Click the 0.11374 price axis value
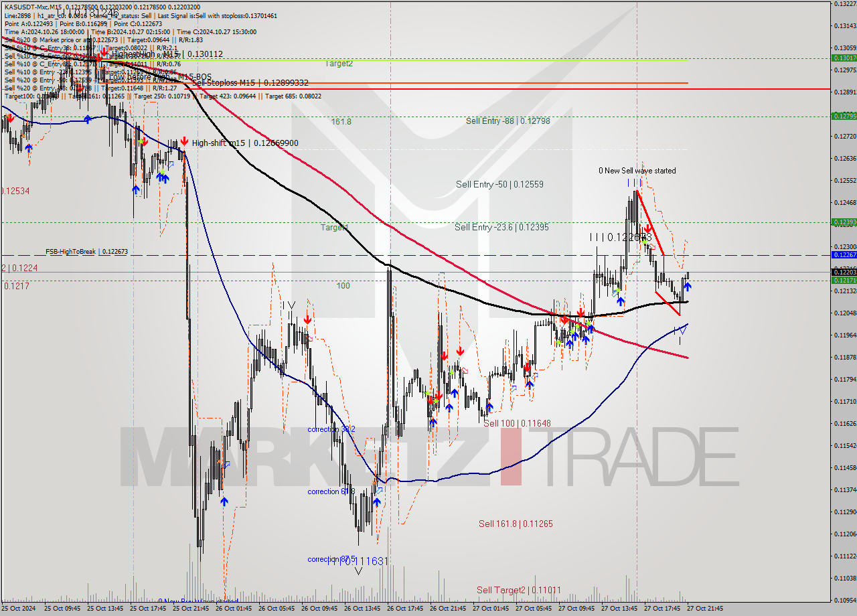The image size is (857, 616). pyautogui.click(x=846, y=489)
